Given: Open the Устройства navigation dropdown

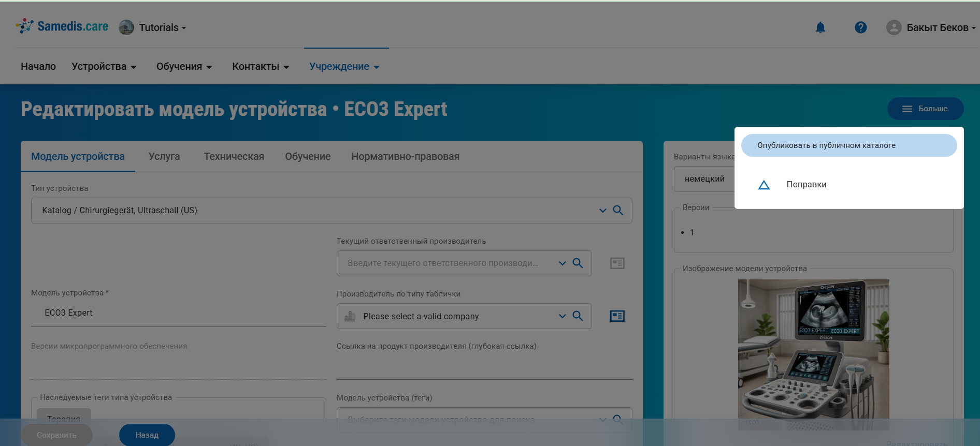Looking at the screenshot, I should click(x=104, y=66).
